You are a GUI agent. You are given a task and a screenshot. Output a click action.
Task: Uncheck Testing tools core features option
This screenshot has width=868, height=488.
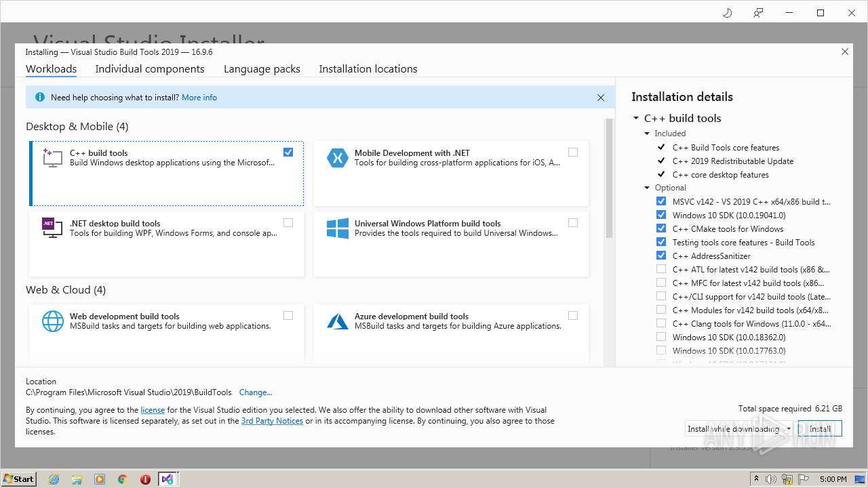click(661, 242)
